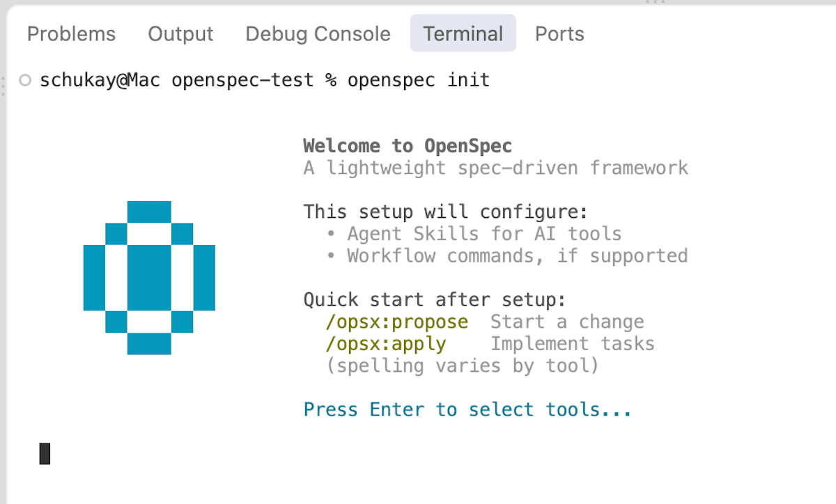Open the Problems tab
836x504 pixels.
[x=71, y=33]
